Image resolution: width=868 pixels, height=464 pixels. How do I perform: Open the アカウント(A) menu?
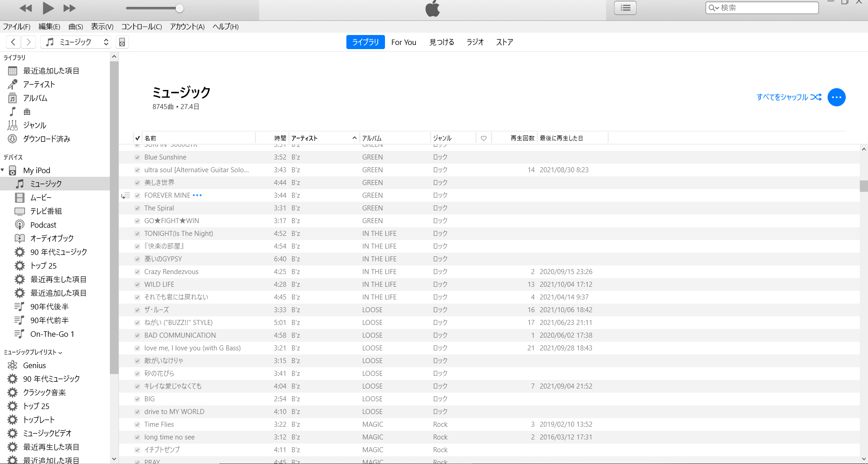(187, 26)
